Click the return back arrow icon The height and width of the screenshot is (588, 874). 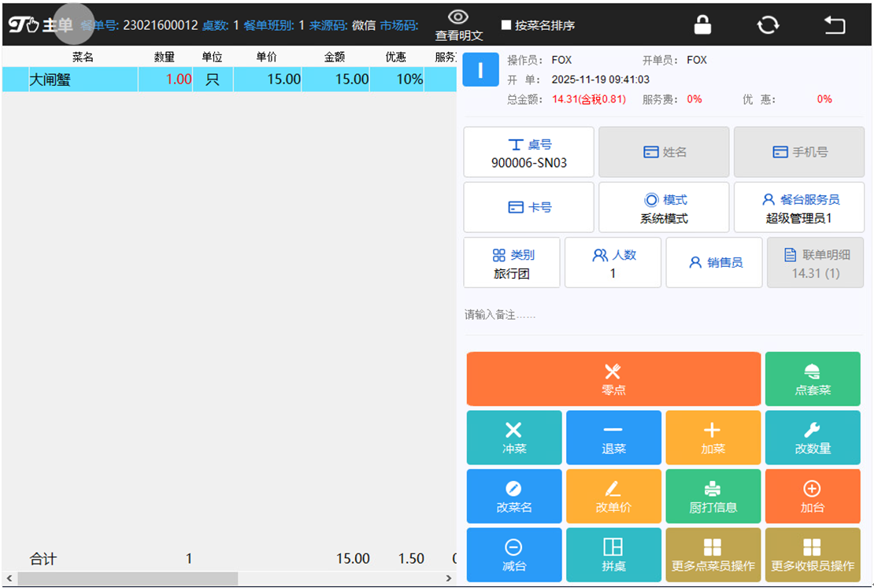[x=834, y=25]
